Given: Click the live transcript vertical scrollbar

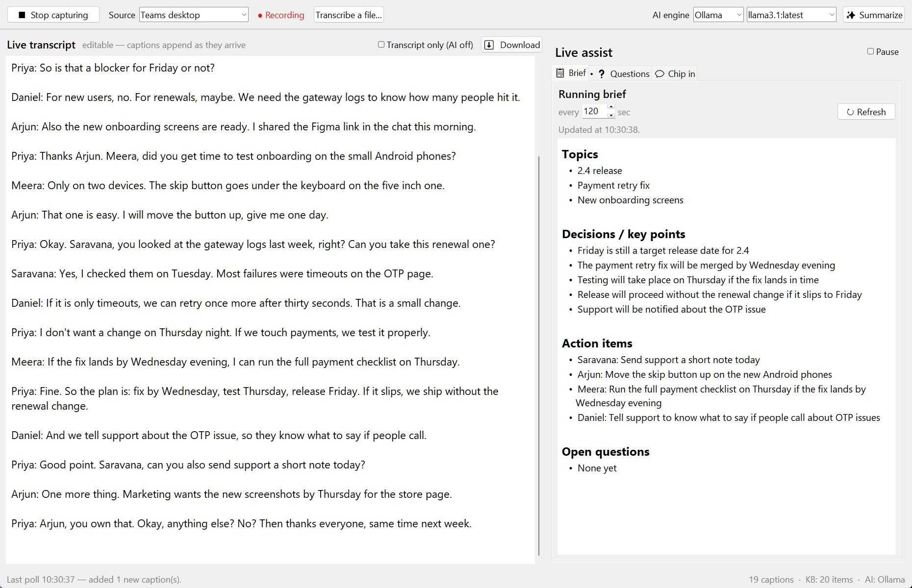Looking at the screenshot, I should coord(539,355).
